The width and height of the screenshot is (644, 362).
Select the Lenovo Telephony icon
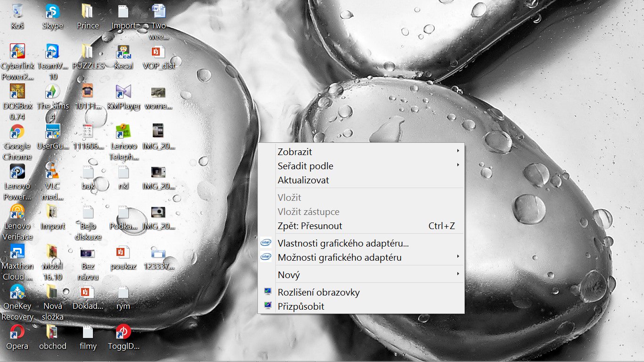point(124,131)
